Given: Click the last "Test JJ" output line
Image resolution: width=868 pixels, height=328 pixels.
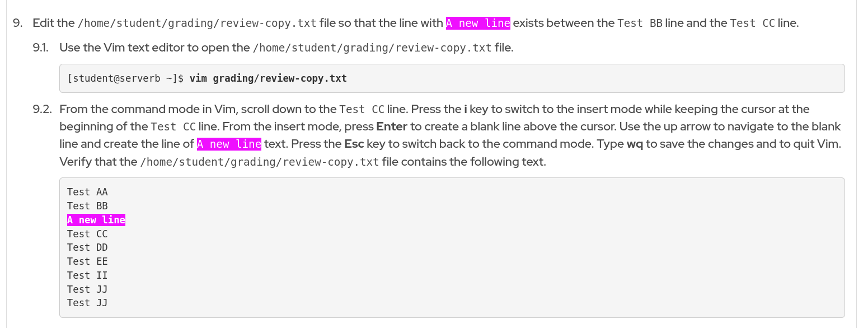Looking at the screenshot, I should pyautogui.click(x=87, y=303).
